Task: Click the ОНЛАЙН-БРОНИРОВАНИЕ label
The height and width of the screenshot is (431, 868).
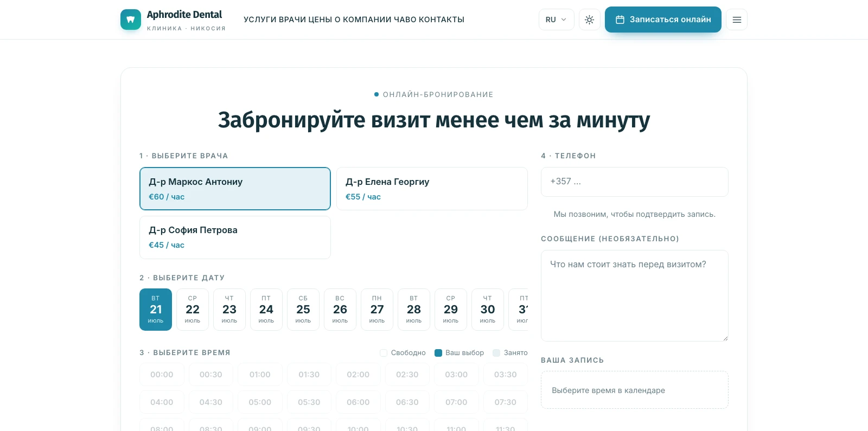Action: click(438, 94)
